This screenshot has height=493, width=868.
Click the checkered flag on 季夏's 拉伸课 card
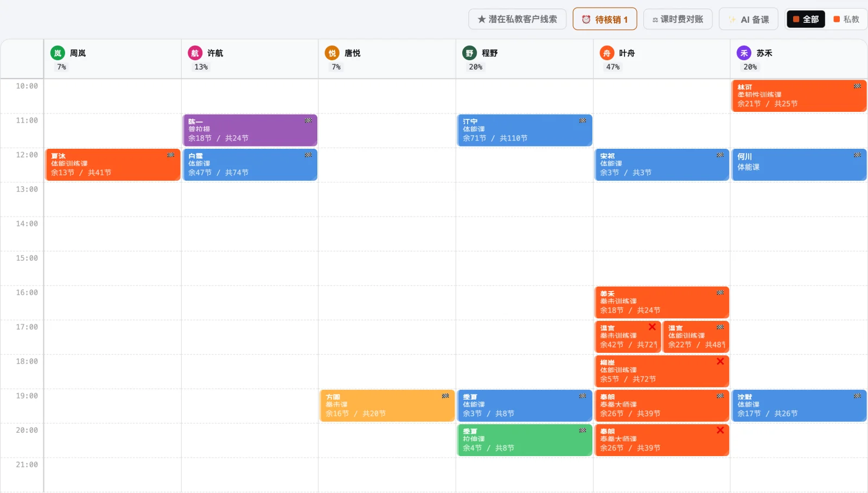click(x=583, y=430)
